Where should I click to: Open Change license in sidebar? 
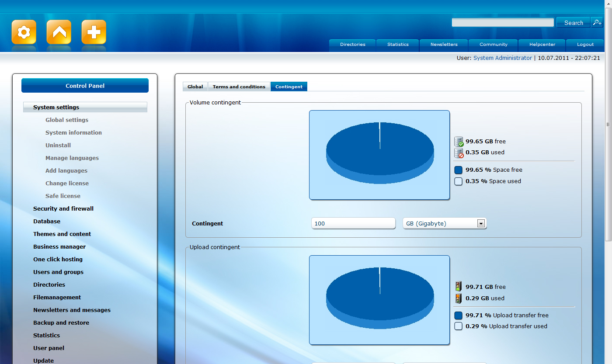[67, 183]
